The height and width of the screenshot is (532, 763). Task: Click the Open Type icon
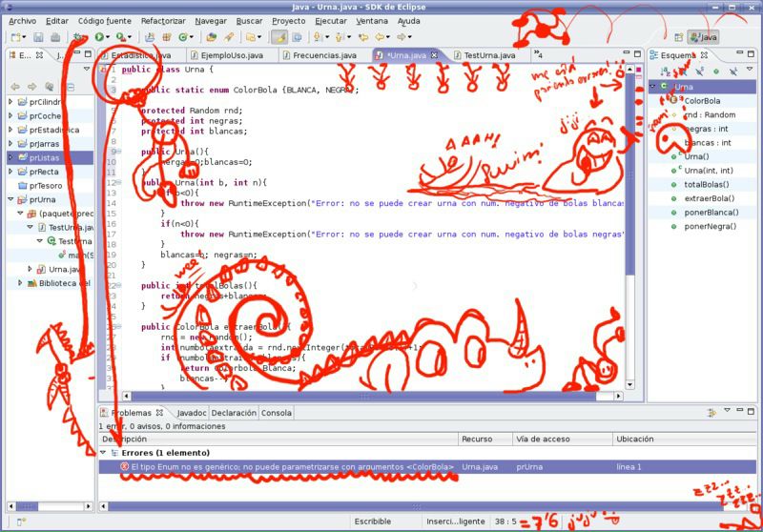tap(211, 37)
